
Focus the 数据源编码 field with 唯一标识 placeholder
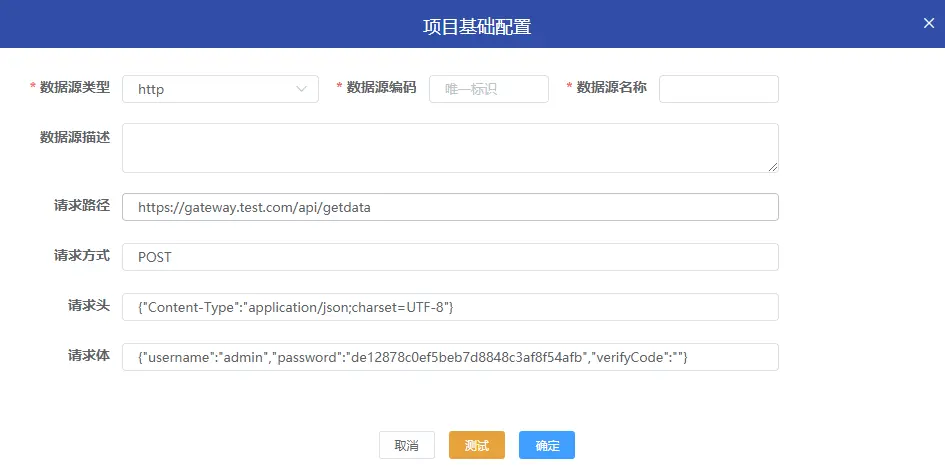click(x=488, y=89)
